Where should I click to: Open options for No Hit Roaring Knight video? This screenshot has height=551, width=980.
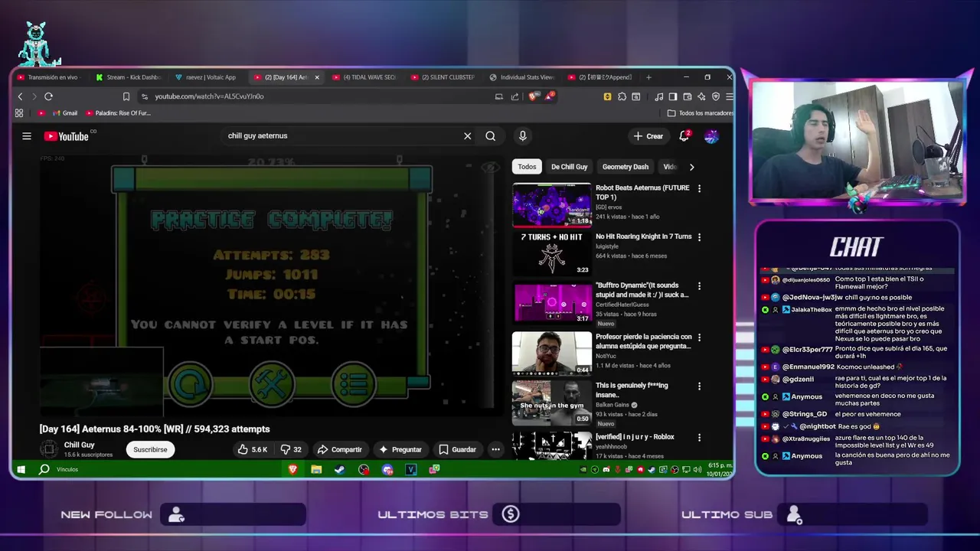[699, 237]
